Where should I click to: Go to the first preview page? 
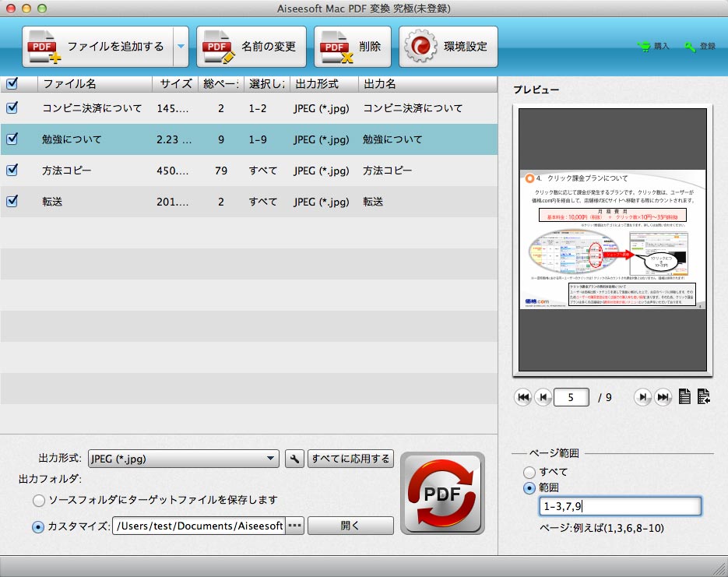pyautogui.click(x=523, y=397)
